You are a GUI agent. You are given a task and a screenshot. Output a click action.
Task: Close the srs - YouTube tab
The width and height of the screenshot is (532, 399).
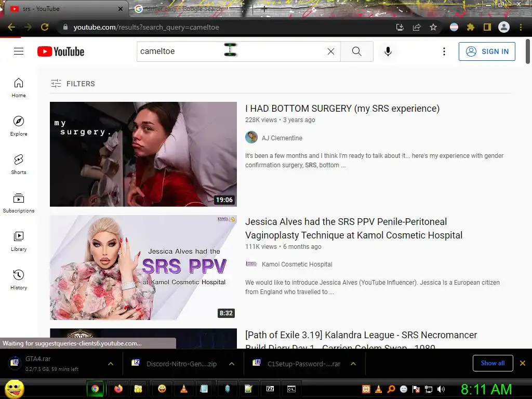pos(121,9)
